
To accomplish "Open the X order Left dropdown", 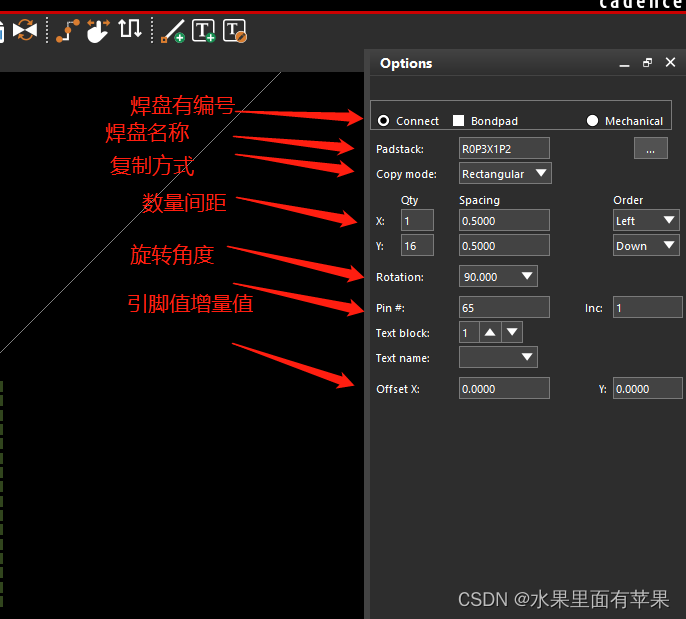I will pos(646,220).
